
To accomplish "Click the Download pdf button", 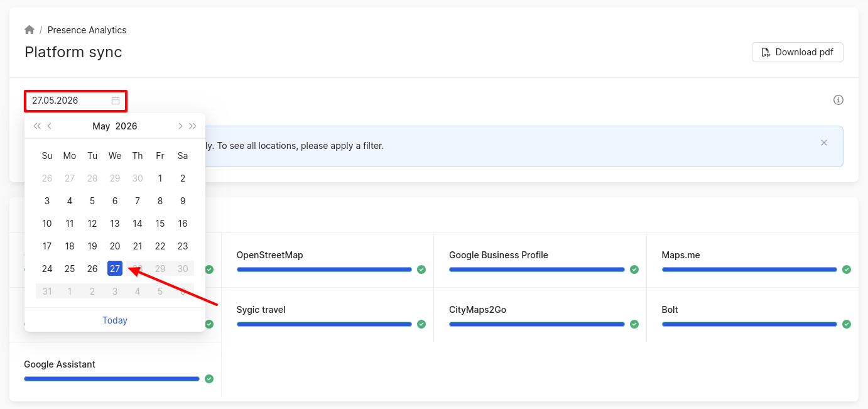I will point(797,52).
